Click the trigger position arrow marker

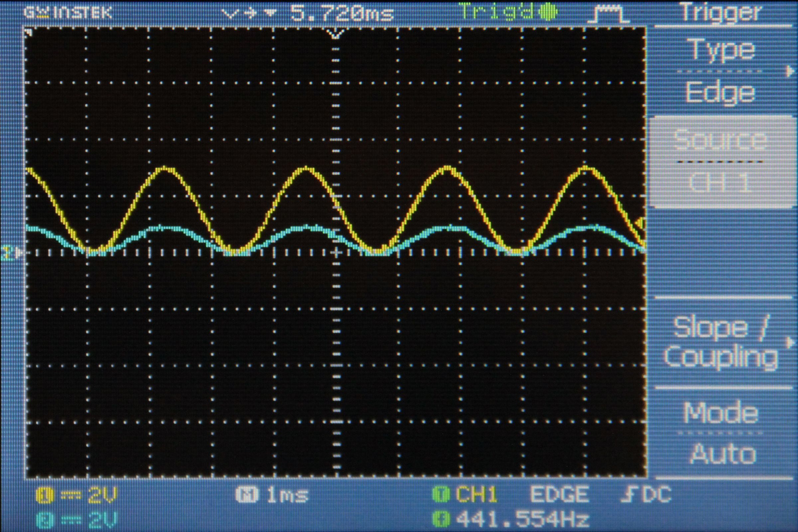335,34
